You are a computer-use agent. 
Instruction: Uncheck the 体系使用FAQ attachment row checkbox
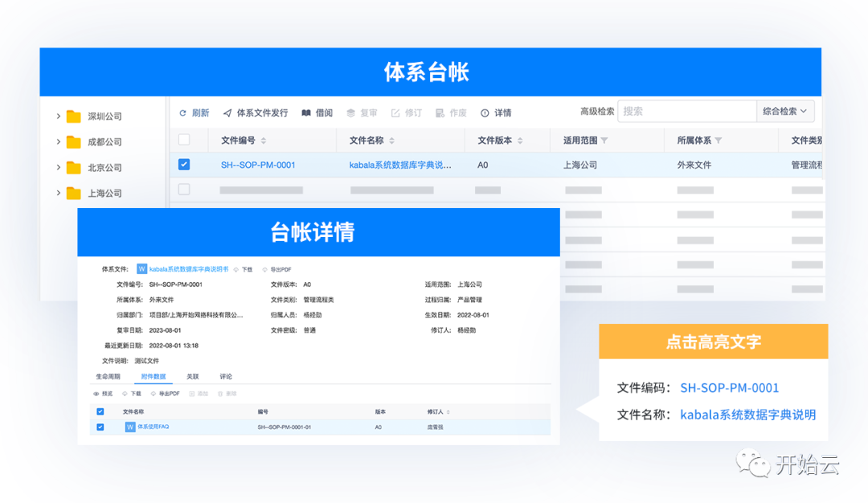100,427
